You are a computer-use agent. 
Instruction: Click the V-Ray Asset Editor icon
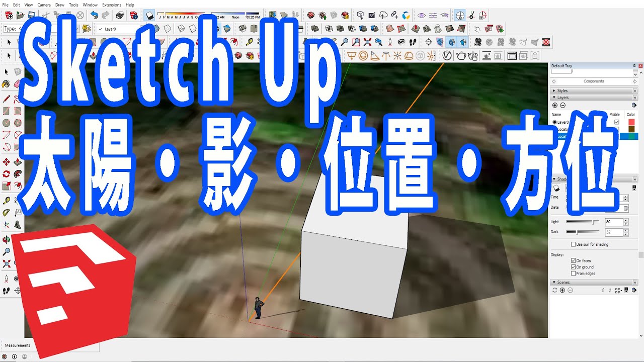point(447,55)
